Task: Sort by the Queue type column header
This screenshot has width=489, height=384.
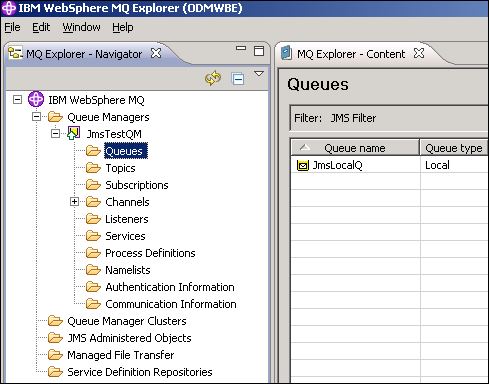Action: pos(454,148)
